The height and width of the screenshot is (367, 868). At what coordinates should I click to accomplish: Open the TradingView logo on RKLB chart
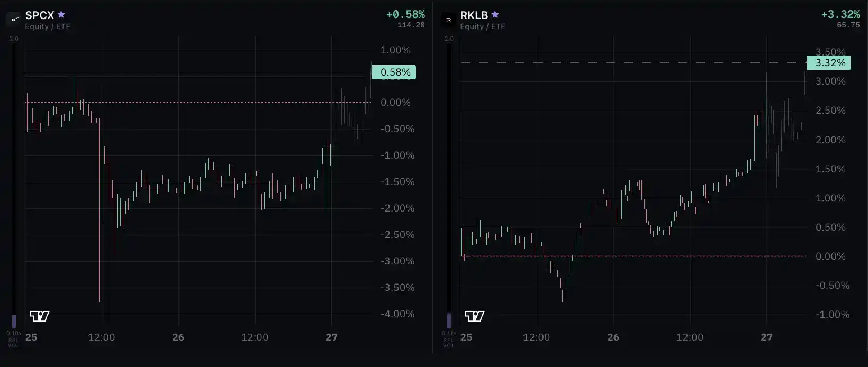click(x=474, y=316)
